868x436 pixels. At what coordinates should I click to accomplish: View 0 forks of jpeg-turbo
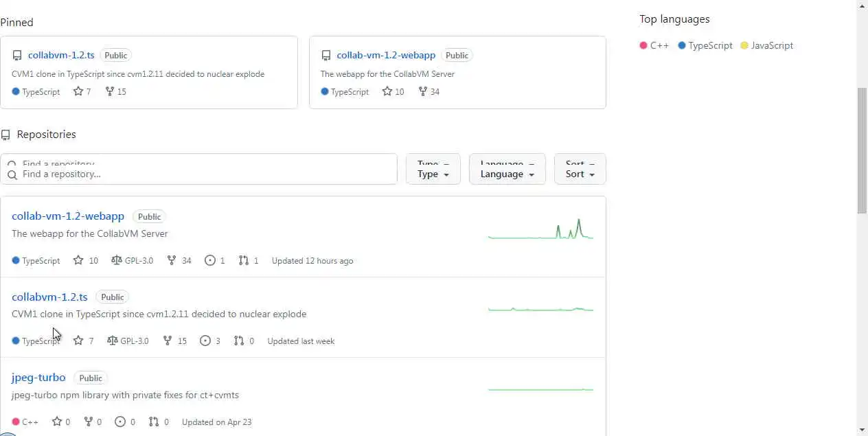(x=93, y=422)
